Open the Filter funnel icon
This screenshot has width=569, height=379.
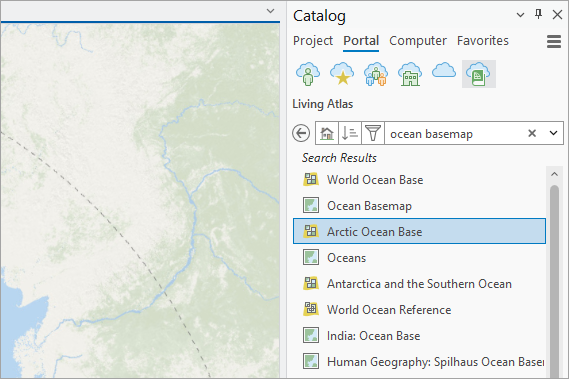(373, 133)
